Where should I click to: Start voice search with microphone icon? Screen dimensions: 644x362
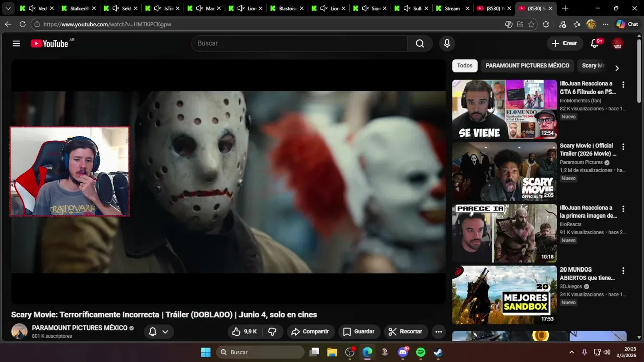447,43
